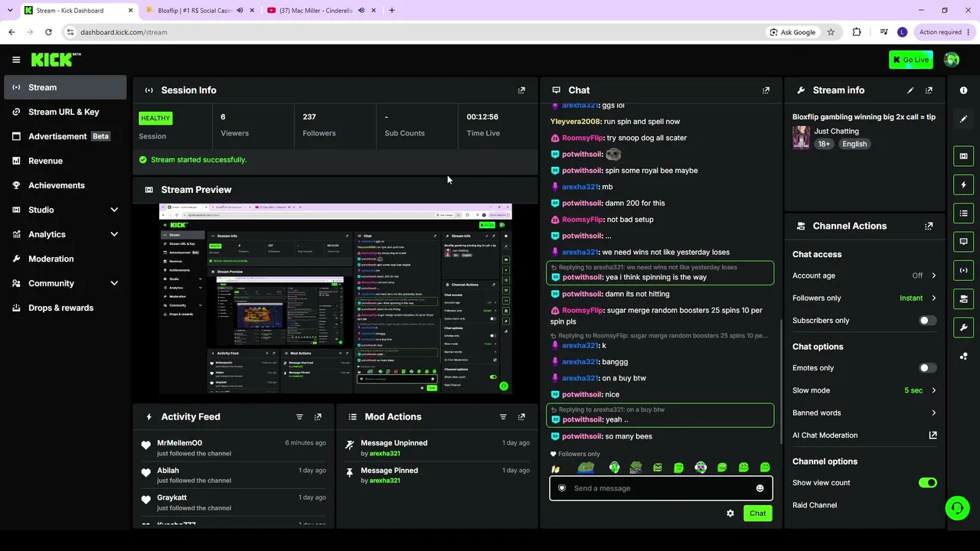Open arexha321 link in Message Pinned row
Screen dimensions: 980x551
[384, 481]
